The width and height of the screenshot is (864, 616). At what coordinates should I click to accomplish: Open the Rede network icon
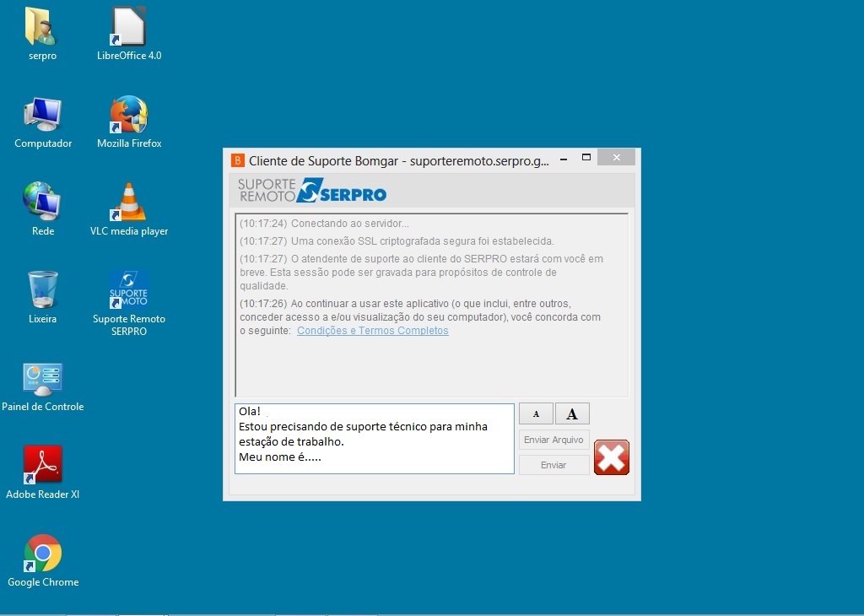(x=42, y=209)
